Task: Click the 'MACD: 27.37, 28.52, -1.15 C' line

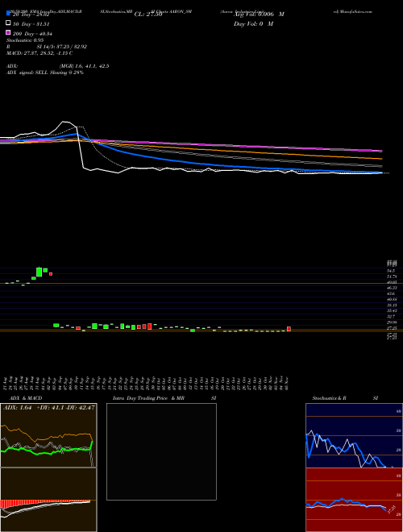Action: coord(39,53)
